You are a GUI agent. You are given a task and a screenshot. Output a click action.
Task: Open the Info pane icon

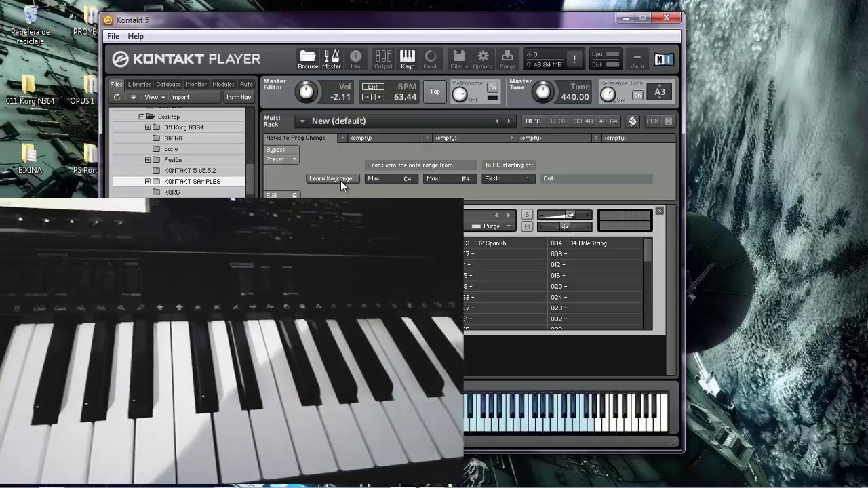[x=355, y=59]
